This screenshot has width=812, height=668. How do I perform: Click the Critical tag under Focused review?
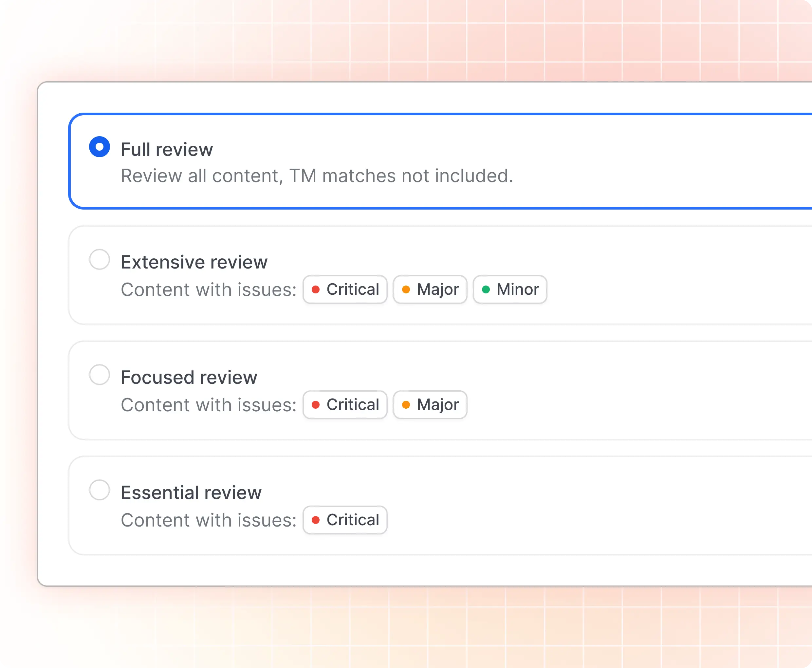tap(345, 405)
